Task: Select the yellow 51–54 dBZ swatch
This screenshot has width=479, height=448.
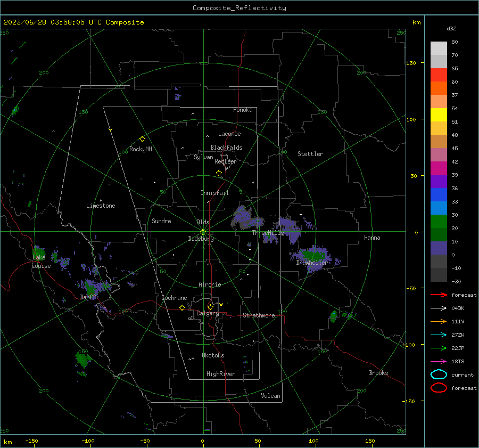Action: pos(439,115)
